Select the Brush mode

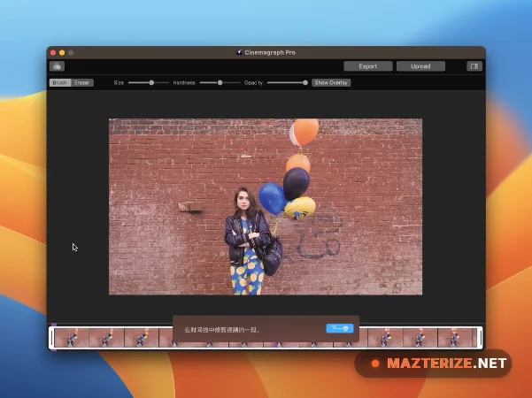60,83
